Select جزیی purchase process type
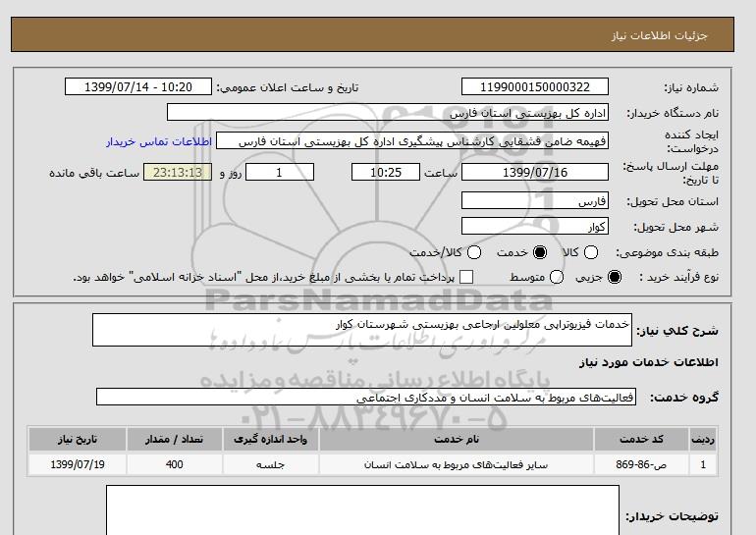 click(615, 278)
